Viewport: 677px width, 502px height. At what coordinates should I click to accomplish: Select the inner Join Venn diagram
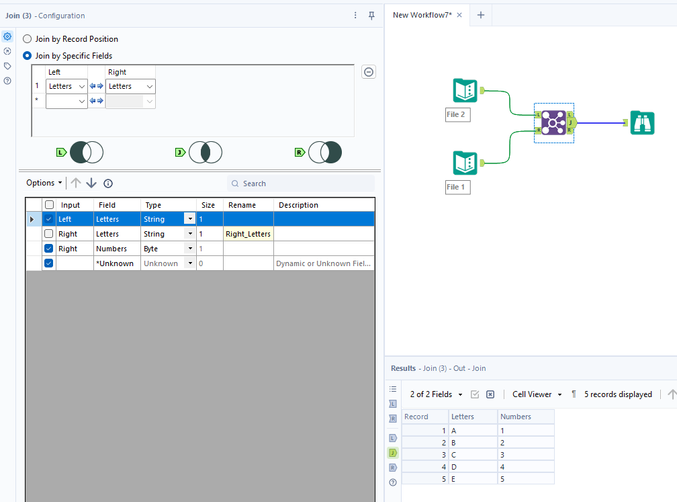tap(205, 152)
